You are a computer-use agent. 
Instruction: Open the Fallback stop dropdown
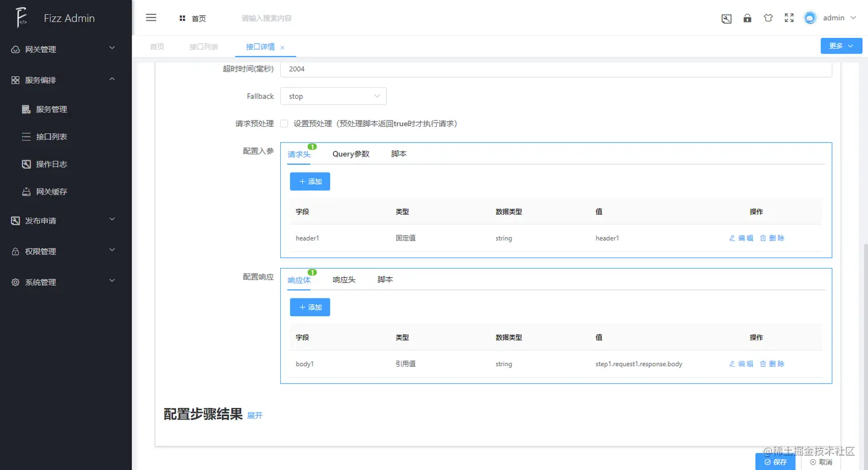[x=334, y=96]
